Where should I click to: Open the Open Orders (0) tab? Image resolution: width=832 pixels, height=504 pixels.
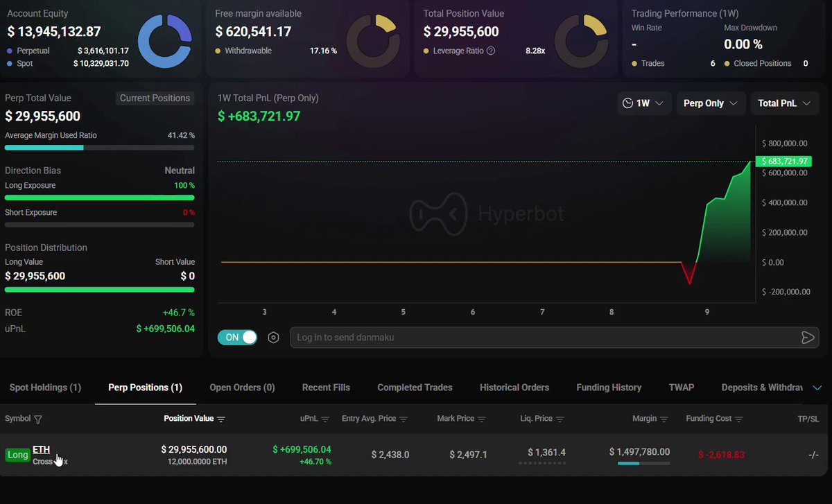242,388
